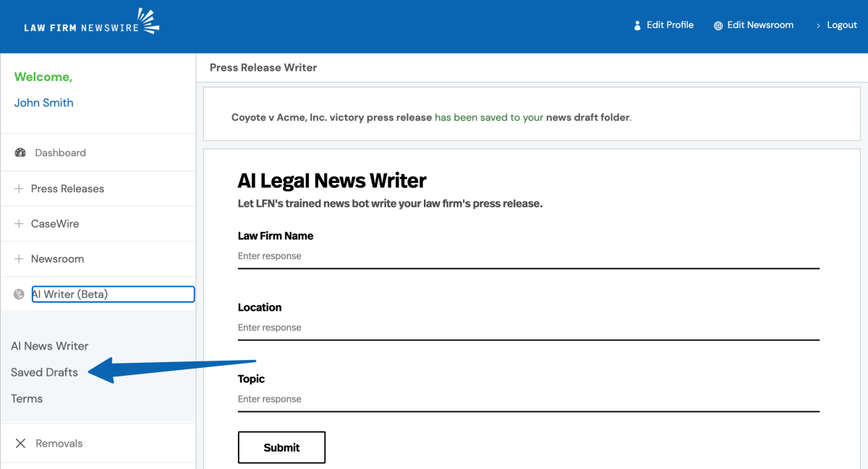Click the Edit Newsroom globe icon

pos(718,25)
